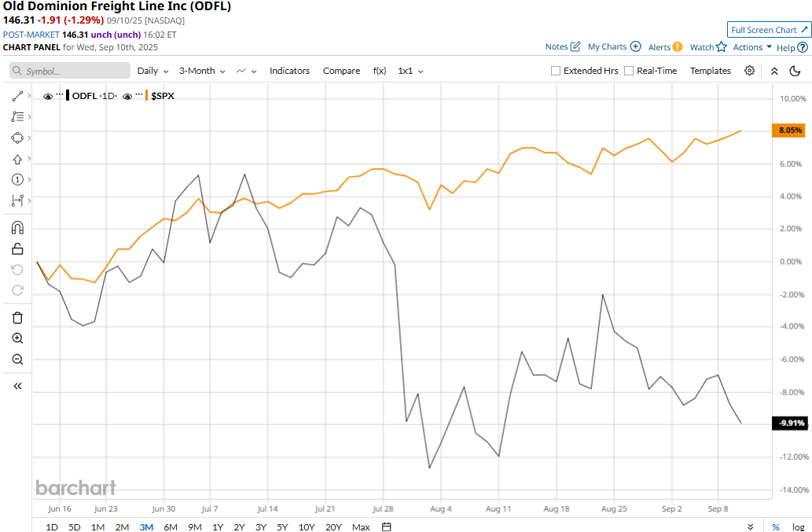Enable the Extended Hrs checkbox
Viewport: 812px width, 532px height.
[x=556, y=71]
